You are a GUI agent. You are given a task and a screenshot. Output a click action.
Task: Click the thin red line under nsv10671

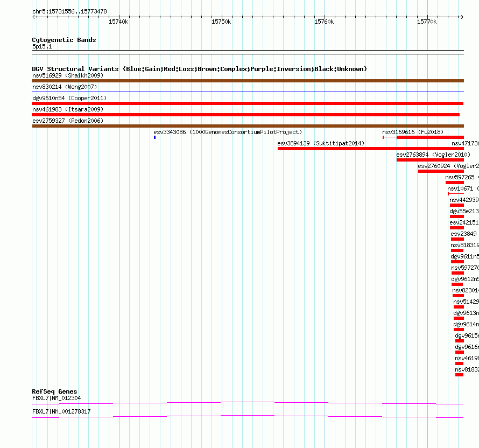click(456, 194)
